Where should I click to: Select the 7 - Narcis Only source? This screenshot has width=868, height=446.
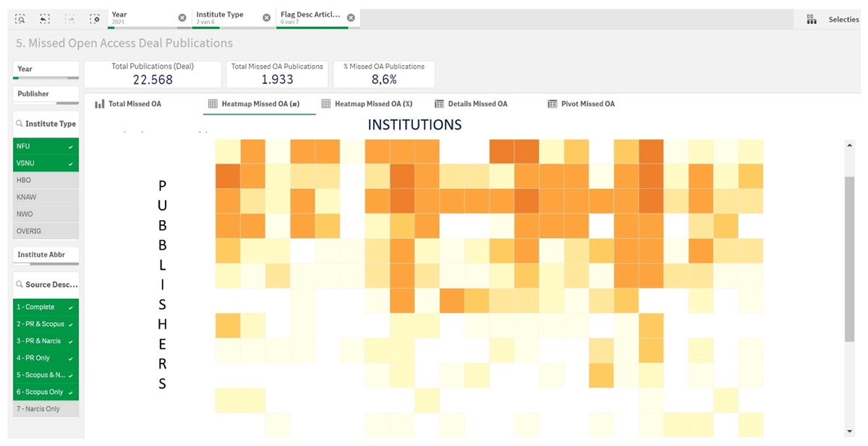pos(46,409)
